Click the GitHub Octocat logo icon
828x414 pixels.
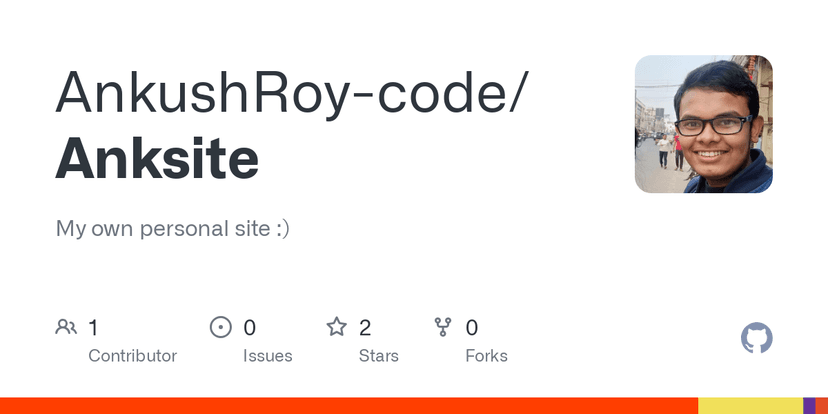point(756,338)
